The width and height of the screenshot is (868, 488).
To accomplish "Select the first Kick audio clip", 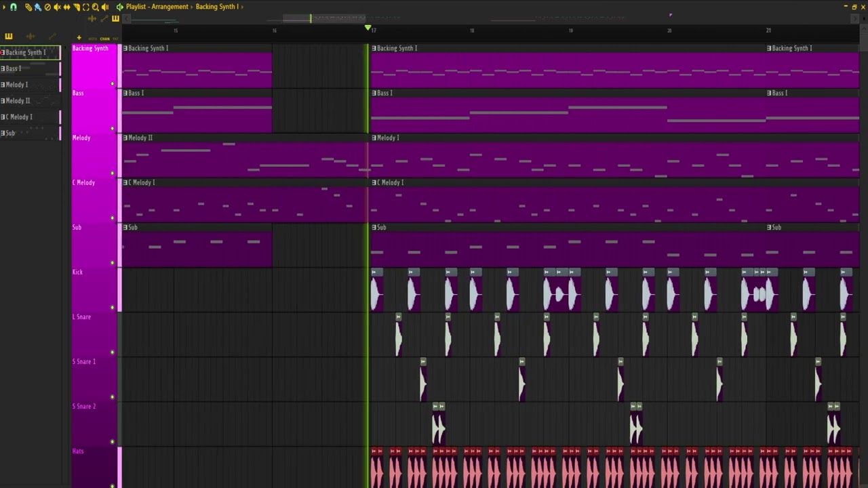I will [x=377, y=291].
